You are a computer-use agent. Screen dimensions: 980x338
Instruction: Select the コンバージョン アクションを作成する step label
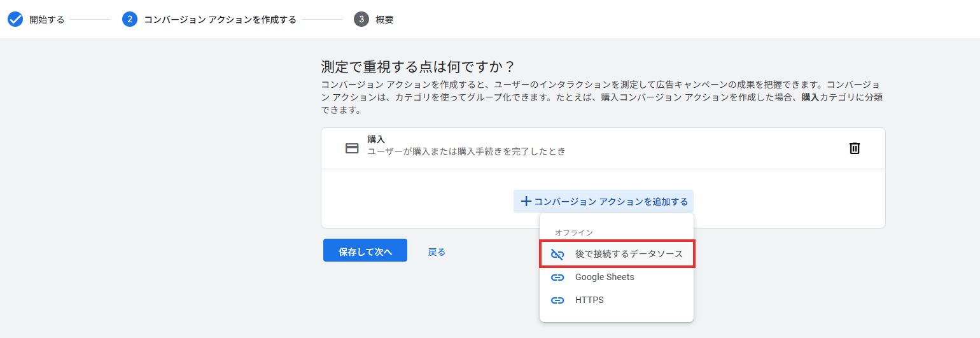[x=220, y=20]
